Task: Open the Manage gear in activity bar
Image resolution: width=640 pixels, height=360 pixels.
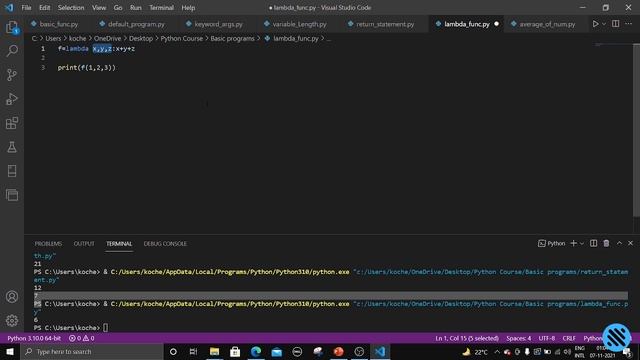Action: pyautogui.click(x=12, y=320)
